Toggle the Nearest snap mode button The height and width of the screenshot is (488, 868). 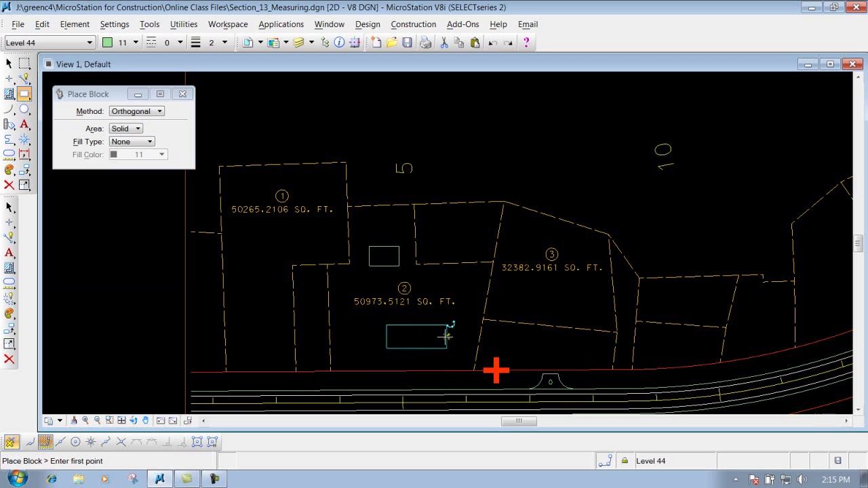30,442
